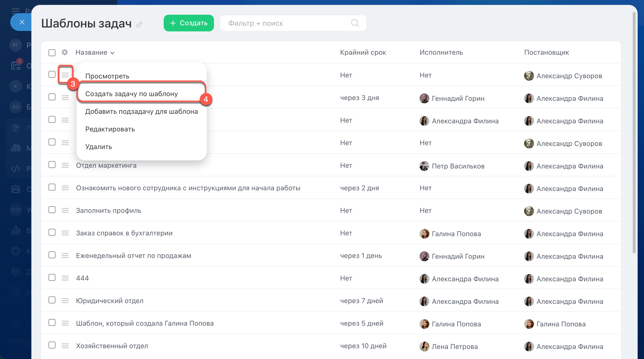Check the Заказ справок в бухгалтерии row
644x359 pixels.
coord(52,232)
